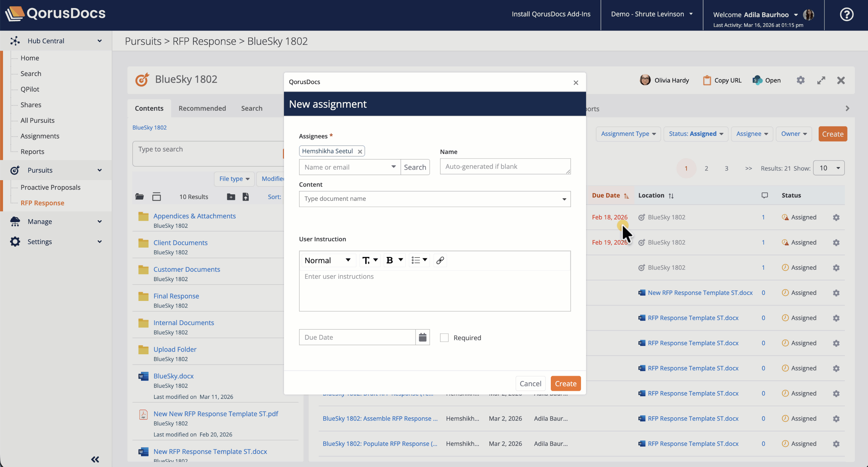Check the Required checkbox

(x=444, y=338)
